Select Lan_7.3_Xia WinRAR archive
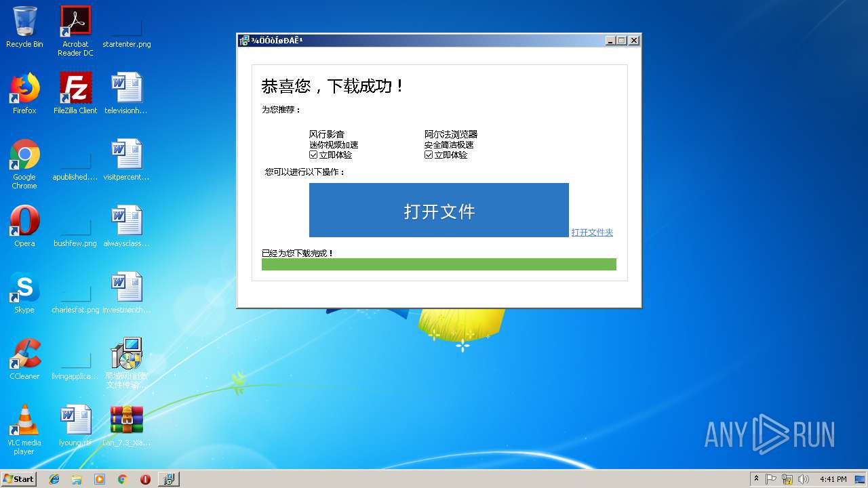This screenshot has height=488, width=868. [x=127, y=426]
